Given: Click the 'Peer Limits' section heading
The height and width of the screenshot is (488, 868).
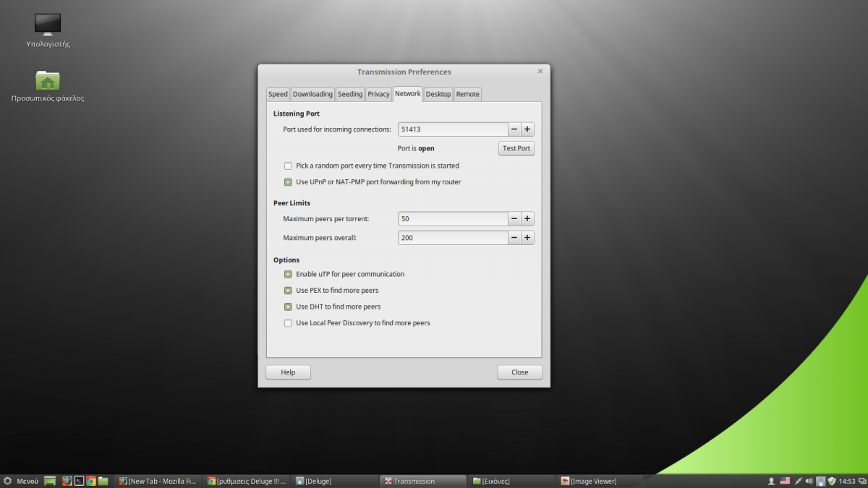Looking at the screenshot, I should click(x=292, y=203).
